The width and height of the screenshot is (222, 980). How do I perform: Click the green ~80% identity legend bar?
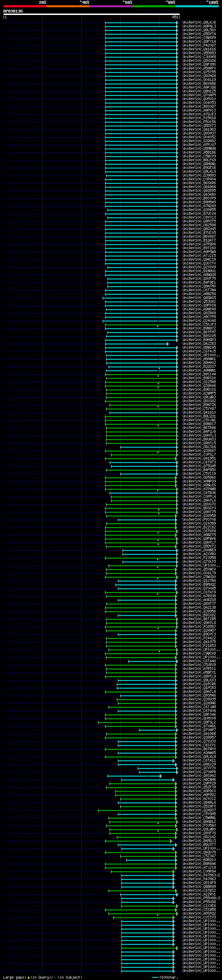[154, 6]
